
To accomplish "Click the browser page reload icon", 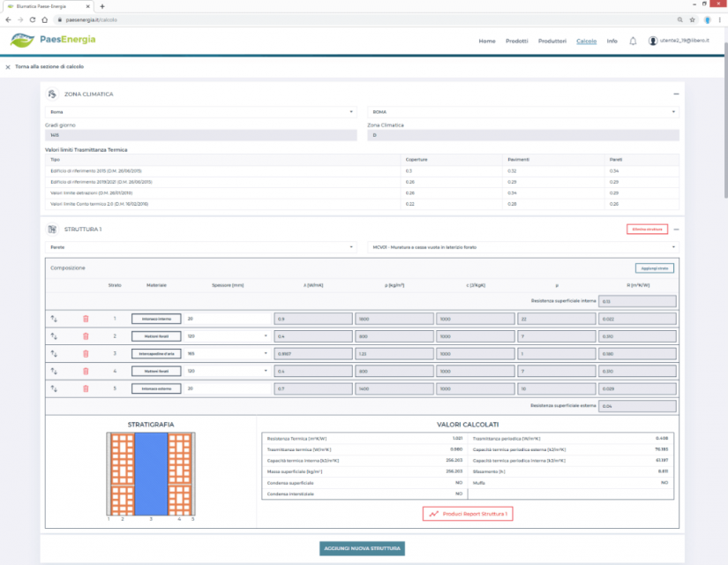I will click(33, 19).
